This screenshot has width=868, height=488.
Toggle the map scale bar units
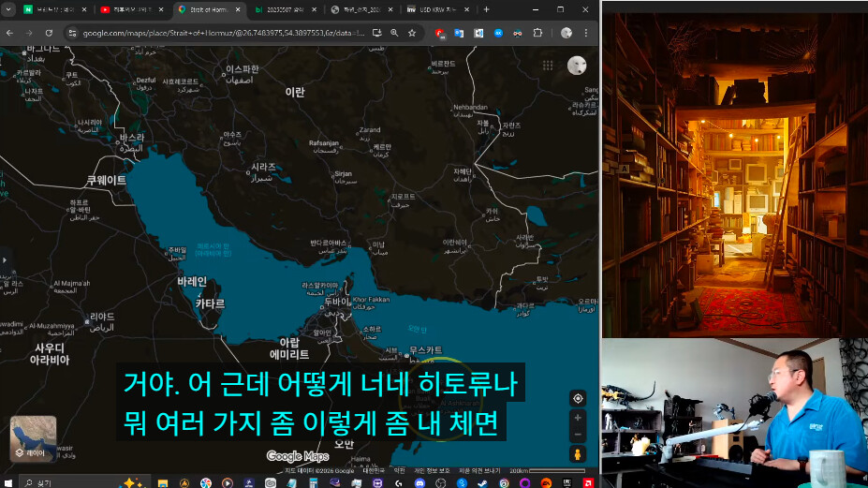pyautogui.click(x=547, y=471)
